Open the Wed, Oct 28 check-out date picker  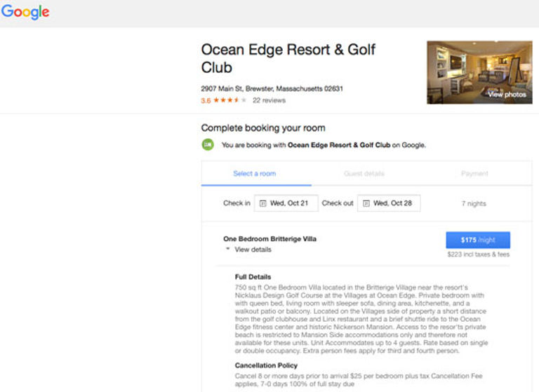pos(389,203)
